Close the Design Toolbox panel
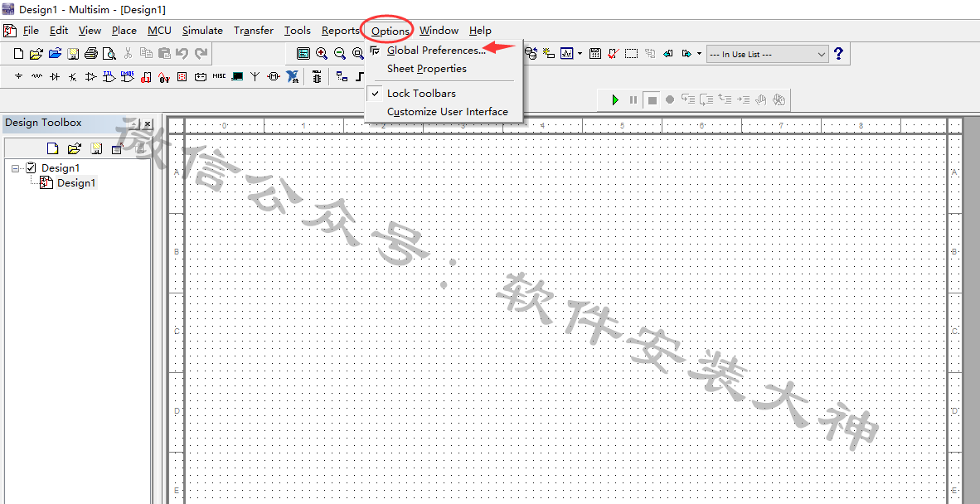This screenshot has width=980, height=504. [148, 124]
